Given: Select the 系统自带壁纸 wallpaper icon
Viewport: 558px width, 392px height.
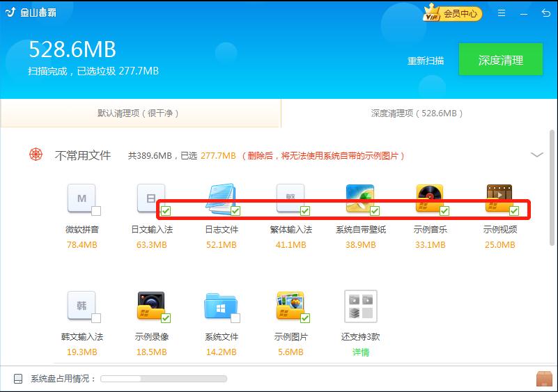Looking at the screenshot, I should [x=360, y=198].
